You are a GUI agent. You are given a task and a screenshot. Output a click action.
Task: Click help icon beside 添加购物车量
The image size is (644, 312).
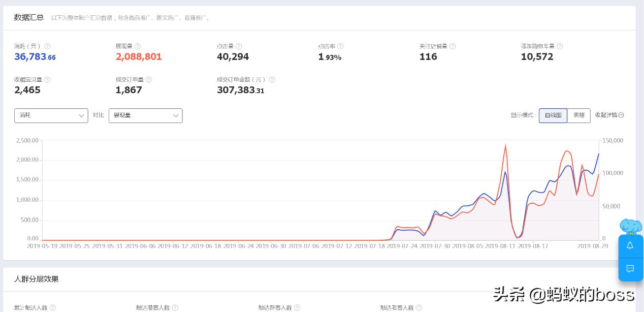[x=560, y=46]
